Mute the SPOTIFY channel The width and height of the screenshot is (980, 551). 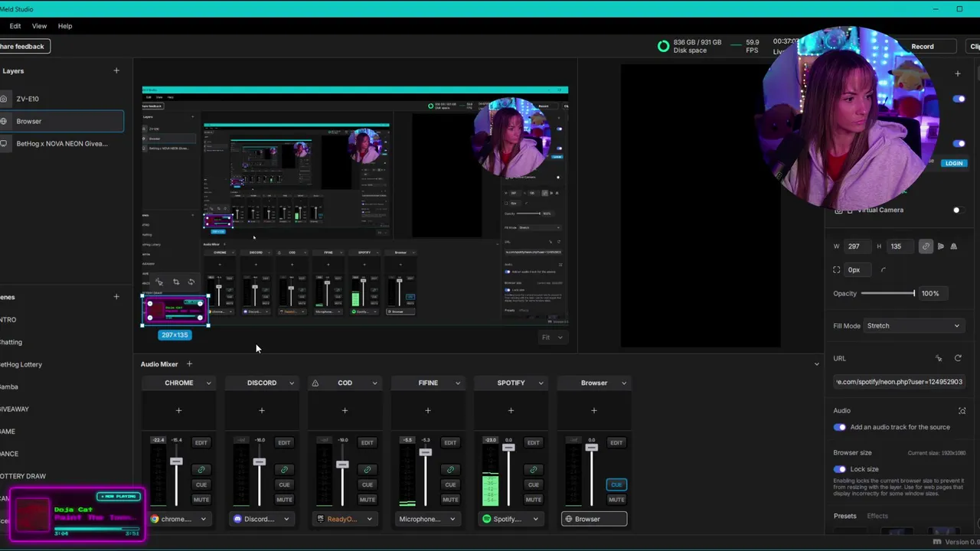coord(533,500)
